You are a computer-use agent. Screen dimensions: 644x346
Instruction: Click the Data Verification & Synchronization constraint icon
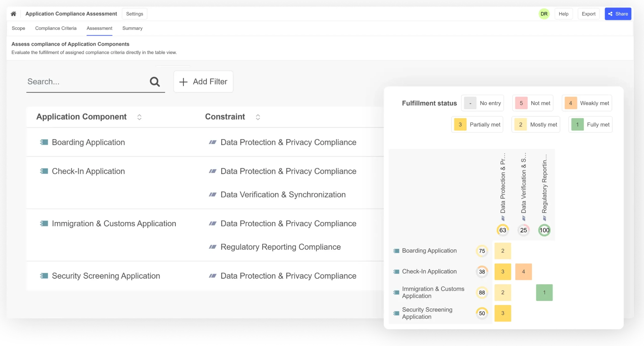click(x=213, y=195)
